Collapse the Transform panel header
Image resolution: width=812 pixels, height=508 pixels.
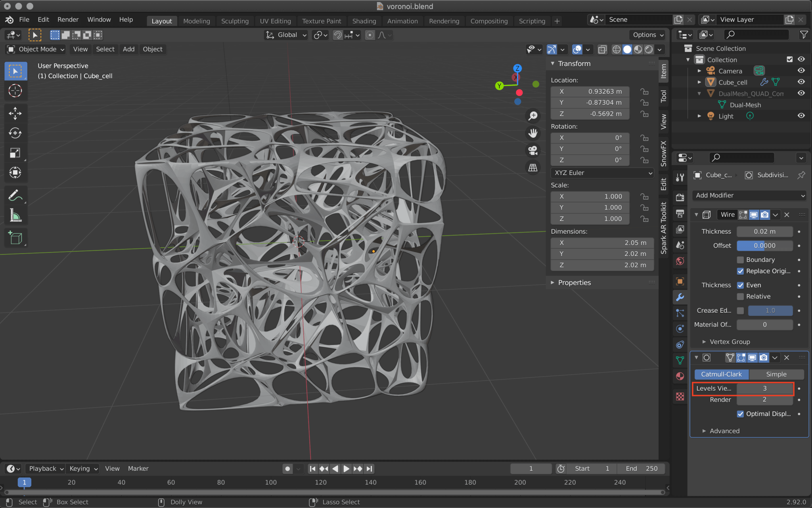(x=573, y=63)
